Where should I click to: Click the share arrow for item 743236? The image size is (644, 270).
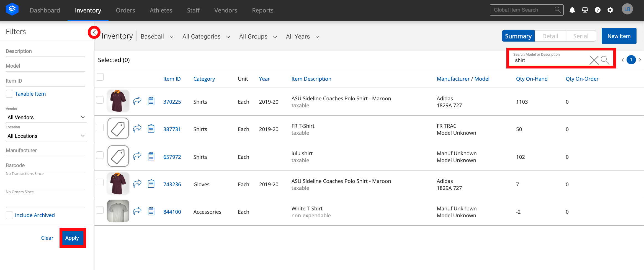click(137, 184)
